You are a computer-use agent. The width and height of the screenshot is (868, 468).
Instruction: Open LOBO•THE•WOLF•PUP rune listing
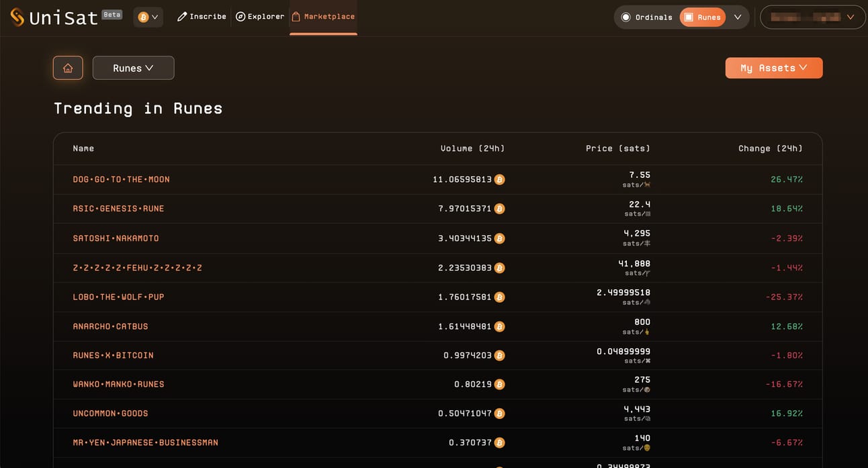[x=118, y=297]
